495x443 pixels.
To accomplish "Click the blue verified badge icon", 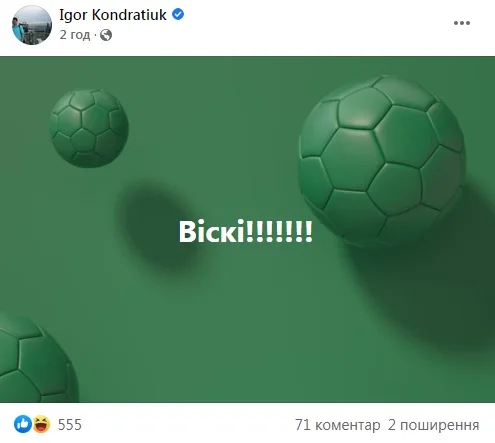I will [178, 14].
